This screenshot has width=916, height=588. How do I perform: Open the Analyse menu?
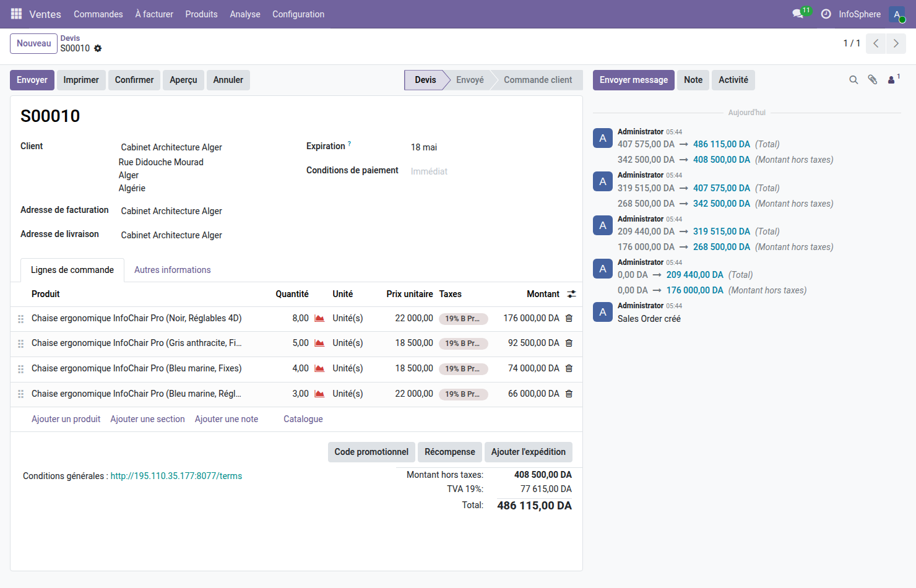pos(244,14)
